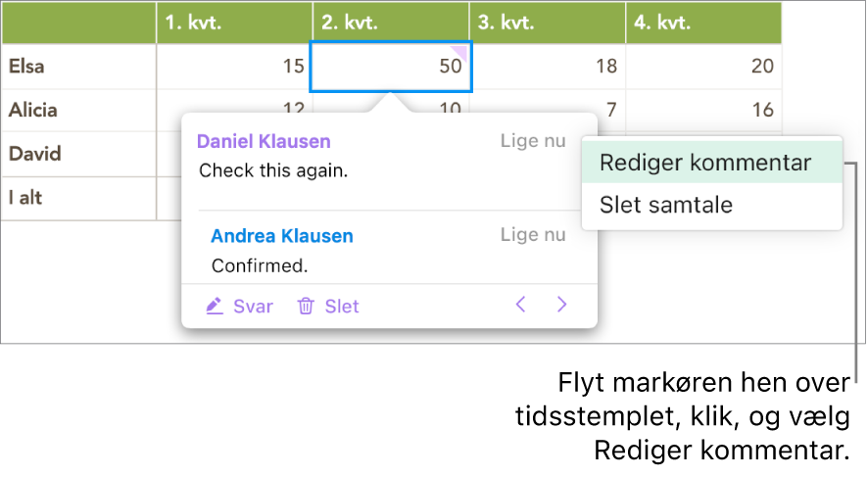Click the "Check this again." comment text
The image size is (868, 477).
click(x=273, y=170)
